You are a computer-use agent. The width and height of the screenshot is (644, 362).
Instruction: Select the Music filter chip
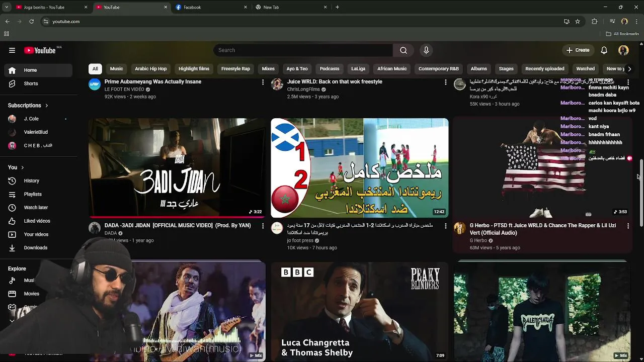point(116,69)
